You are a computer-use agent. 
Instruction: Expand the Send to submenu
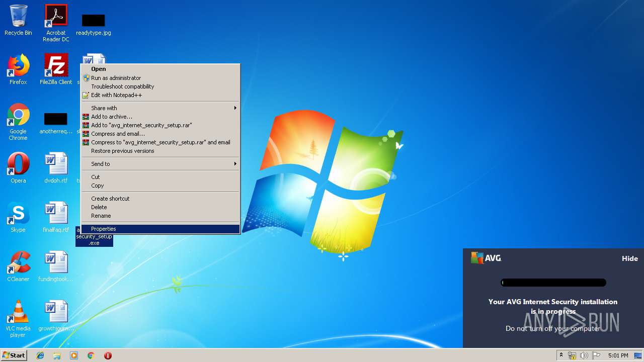coord(160,164)
